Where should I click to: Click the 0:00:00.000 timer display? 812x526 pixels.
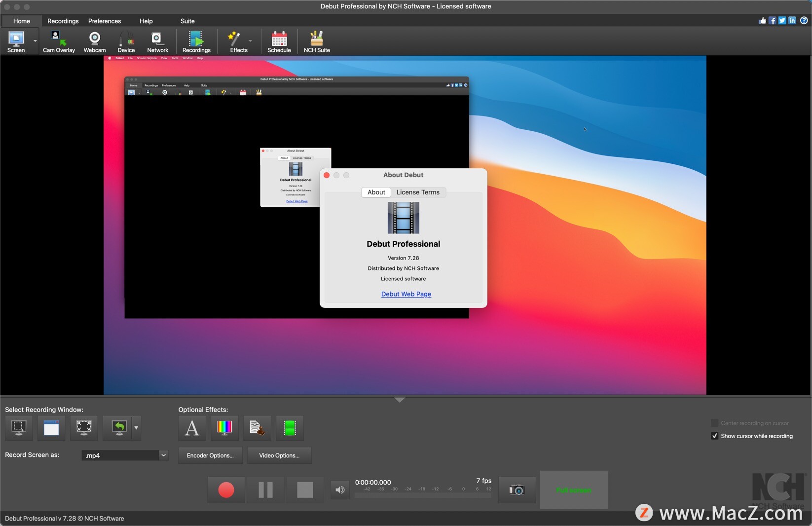[x=373, y=482]
